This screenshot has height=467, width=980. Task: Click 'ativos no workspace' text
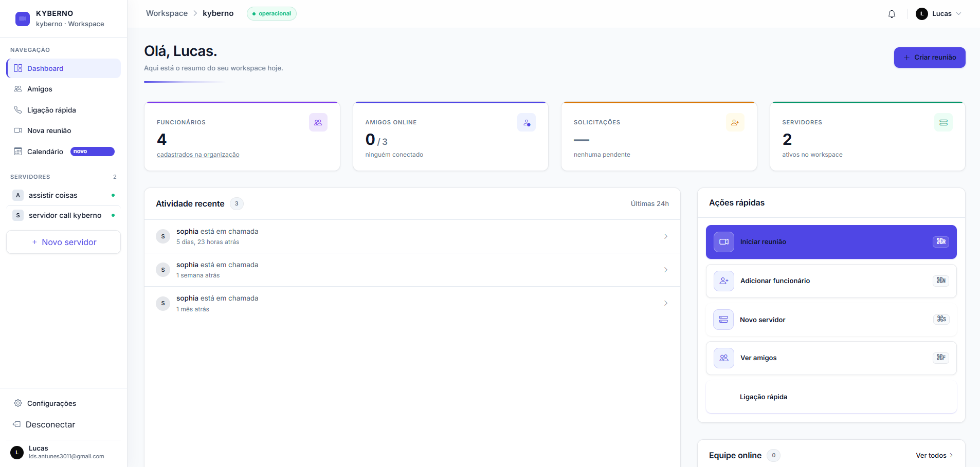coord(812,155)
